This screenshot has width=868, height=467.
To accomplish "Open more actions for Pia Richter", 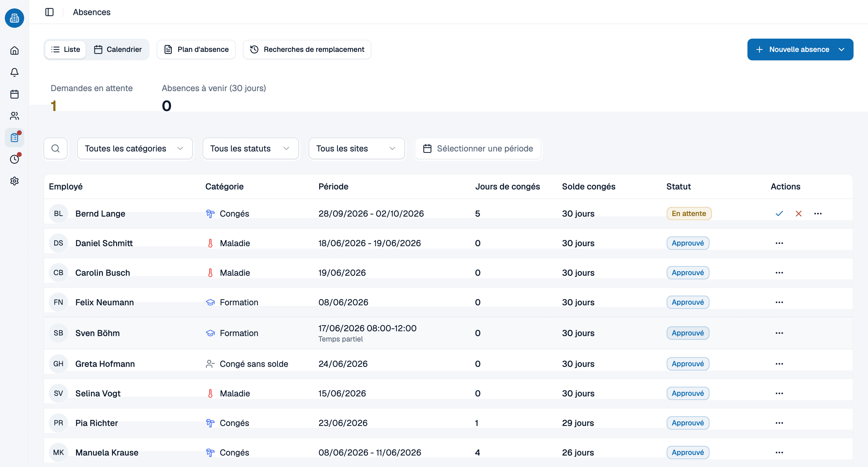I will pyautogui.click(x=779, y=423).
